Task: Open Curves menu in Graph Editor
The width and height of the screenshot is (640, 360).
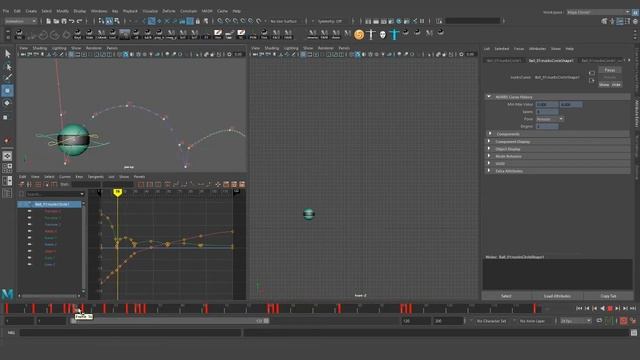Action: 65,177
